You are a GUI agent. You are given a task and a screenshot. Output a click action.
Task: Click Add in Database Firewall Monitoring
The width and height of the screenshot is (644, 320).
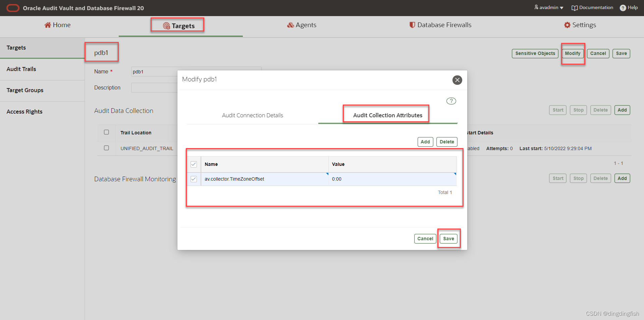pyautogui.click(x=622, y=178)
